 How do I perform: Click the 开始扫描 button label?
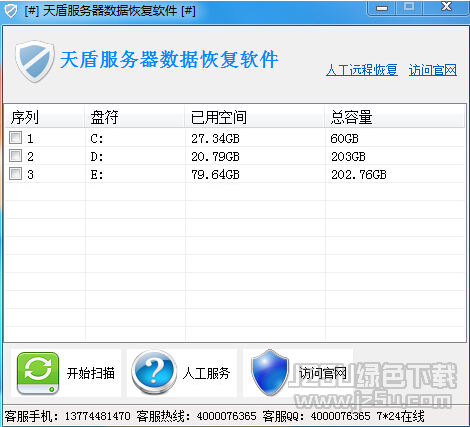pos(91,373)
